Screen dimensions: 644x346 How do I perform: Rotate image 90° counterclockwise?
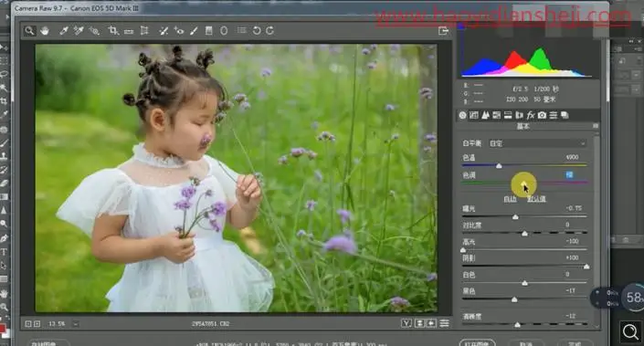click(257, 30)
